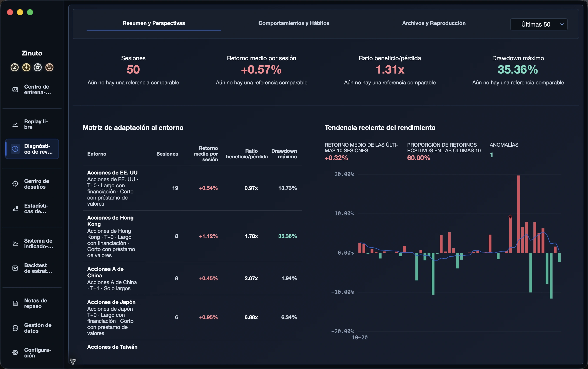588x369 pixels.
Task: Open Centro de entrenamiento in the sidebar
Action: 32,90
